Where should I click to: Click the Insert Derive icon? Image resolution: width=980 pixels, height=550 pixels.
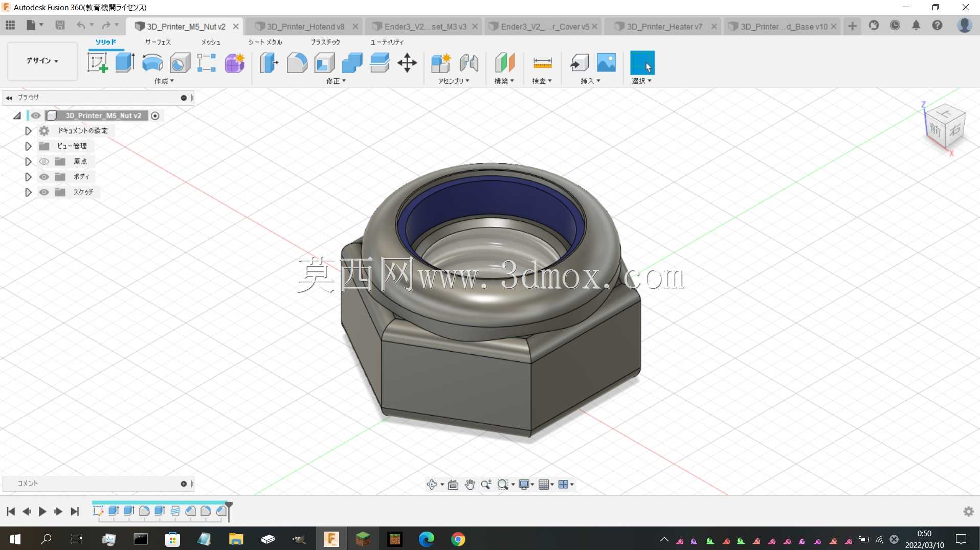[580, 63]
